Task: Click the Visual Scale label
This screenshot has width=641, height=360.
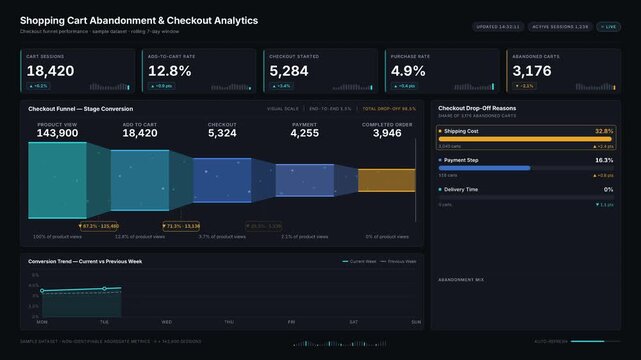Action: point(282,109)
